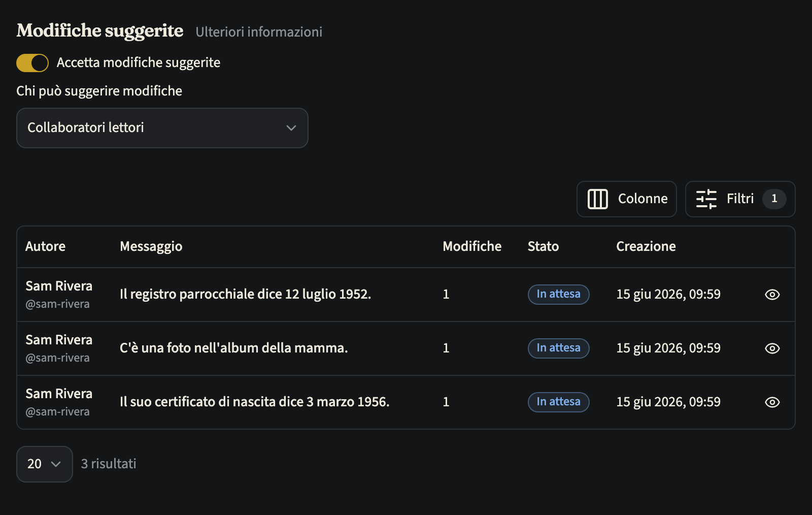812x515 pixels.
Task: Select "Il registro parrocchiale dice 12 luglio 1952."
Action: (x=246, y=295)
